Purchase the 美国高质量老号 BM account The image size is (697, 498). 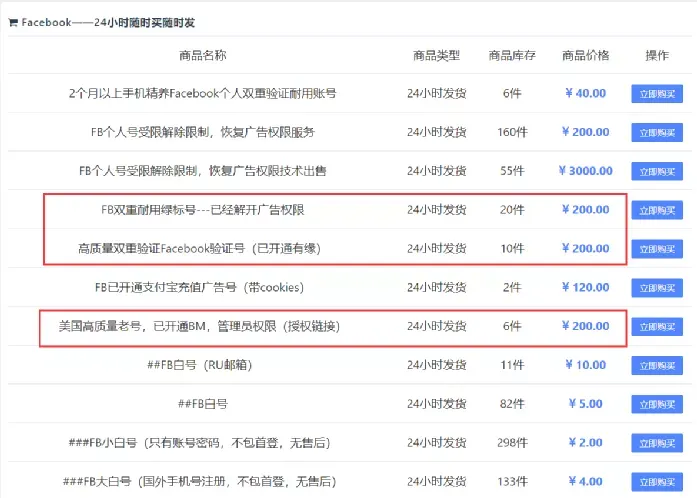657,327
